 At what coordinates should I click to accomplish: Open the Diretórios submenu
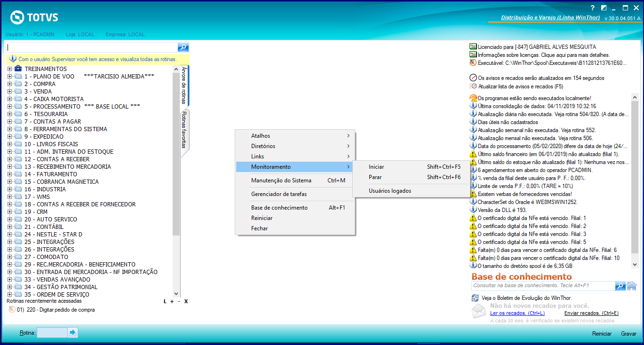coord(295,146)
